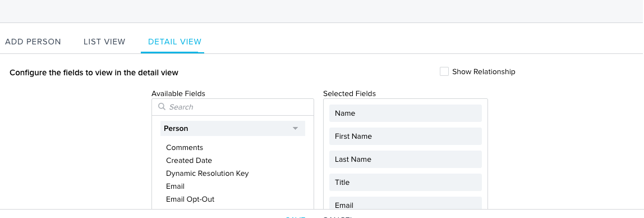Click the SAVE button at bottom
The height and width of the screenshot is (218, 644).
295,217
